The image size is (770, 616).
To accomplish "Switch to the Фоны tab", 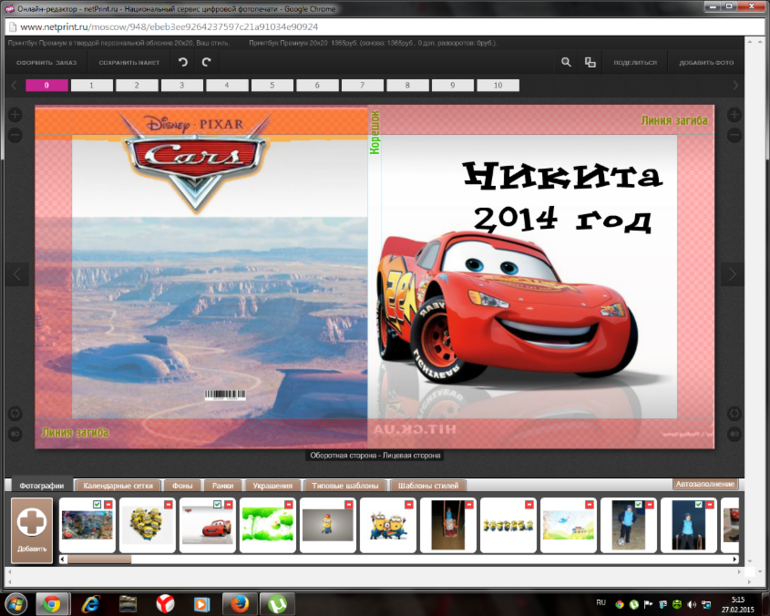I will click(x=182, y=485).
